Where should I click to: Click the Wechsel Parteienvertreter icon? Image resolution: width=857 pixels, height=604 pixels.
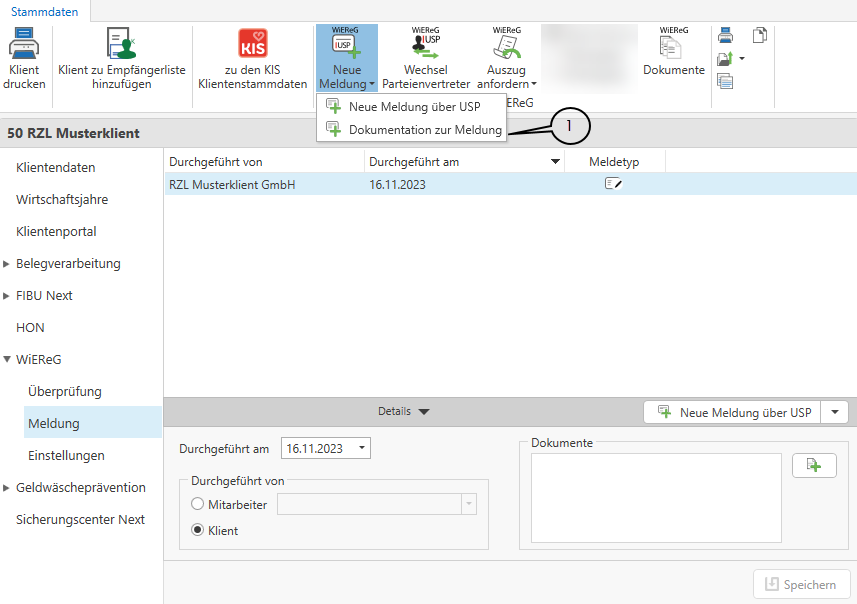[x=425, y=45]
